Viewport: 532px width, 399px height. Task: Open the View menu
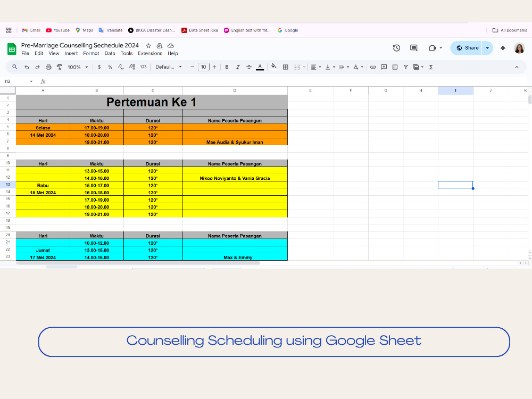[54, 53]
